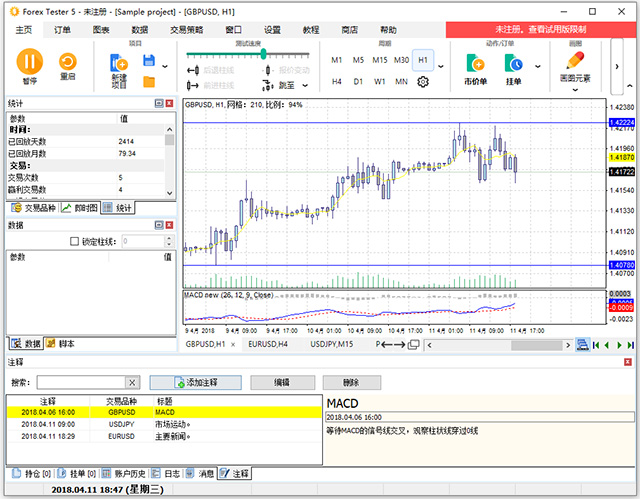640x499 pixels.
Task: Open the timeframe settings gear icon
Action: (x=422, y=81)
